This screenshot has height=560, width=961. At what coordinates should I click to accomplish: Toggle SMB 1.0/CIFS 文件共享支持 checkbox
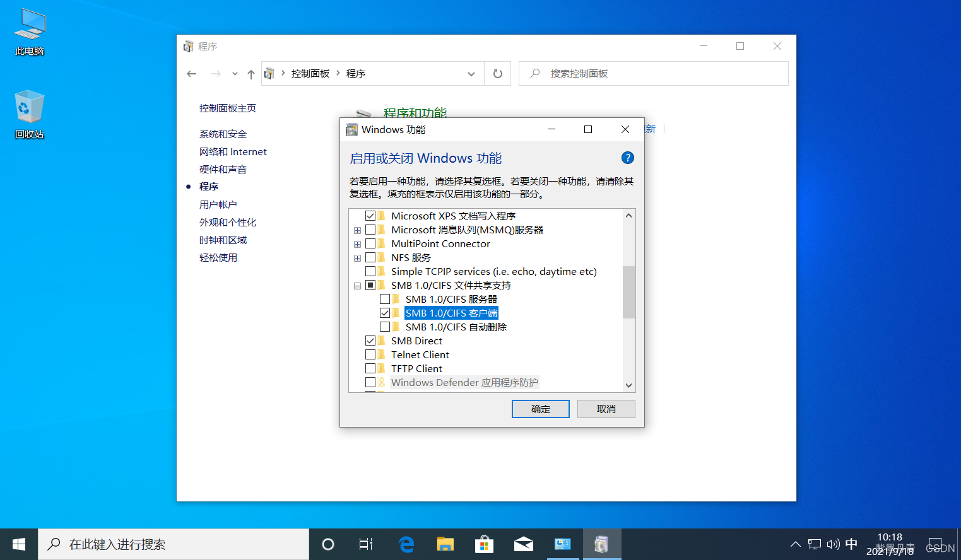pyautogui.click(x=370, y=285)
